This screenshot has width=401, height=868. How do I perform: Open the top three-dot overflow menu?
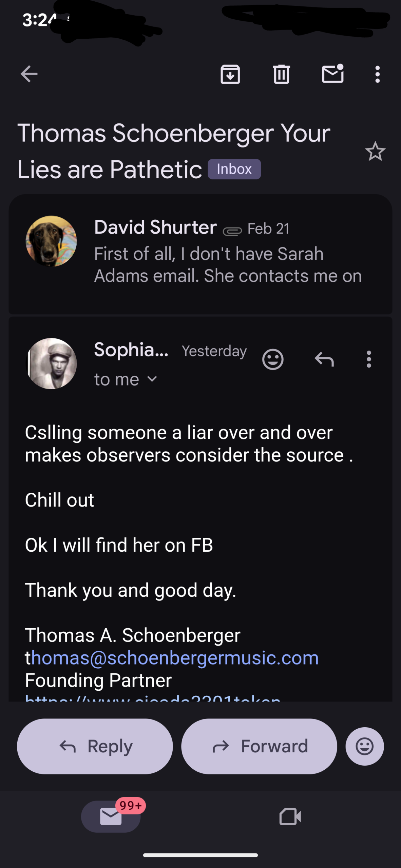377,74
